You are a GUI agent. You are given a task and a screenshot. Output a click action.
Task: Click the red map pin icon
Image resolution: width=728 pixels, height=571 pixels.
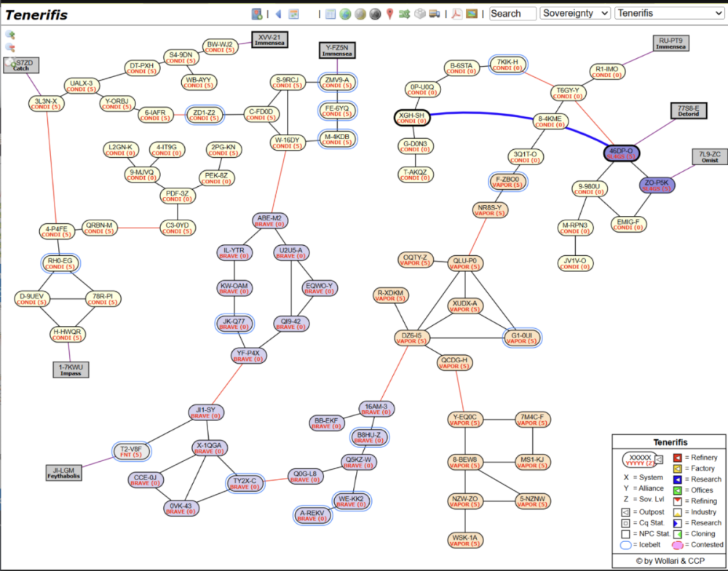(390, 14)
